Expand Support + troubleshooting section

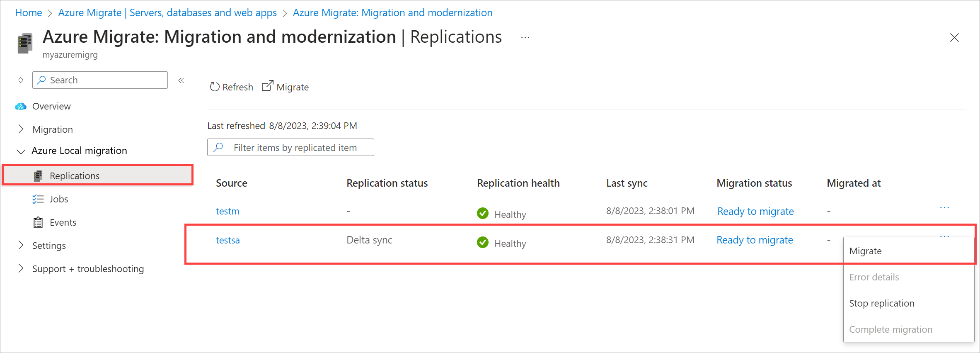21,268
